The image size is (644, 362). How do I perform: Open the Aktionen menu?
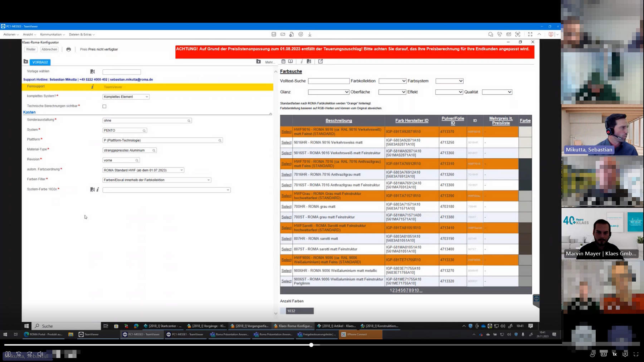pos(11,35)
